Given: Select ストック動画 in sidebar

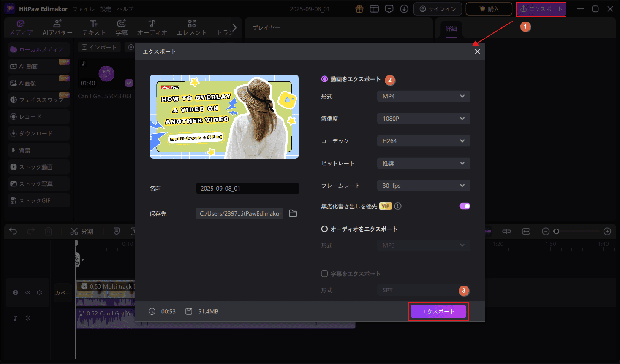Looking at the screenshot, I should point(39,167).
